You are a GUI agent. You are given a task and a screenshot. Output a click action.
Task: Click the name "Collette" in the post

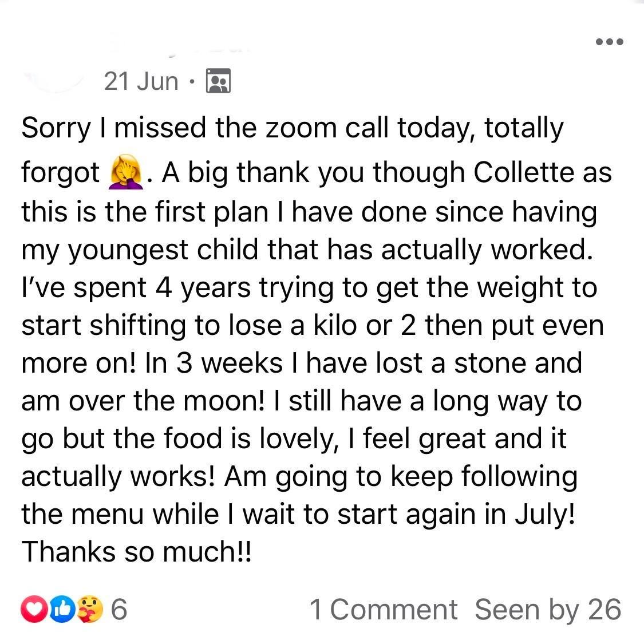(526, 172)
